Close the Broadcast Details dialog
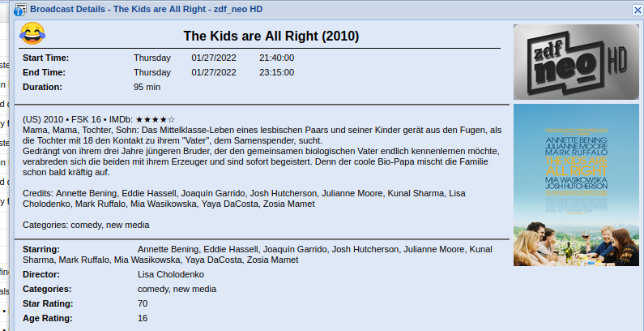The height and width of the screenshot is (331, 644). [x=638, y=11]
